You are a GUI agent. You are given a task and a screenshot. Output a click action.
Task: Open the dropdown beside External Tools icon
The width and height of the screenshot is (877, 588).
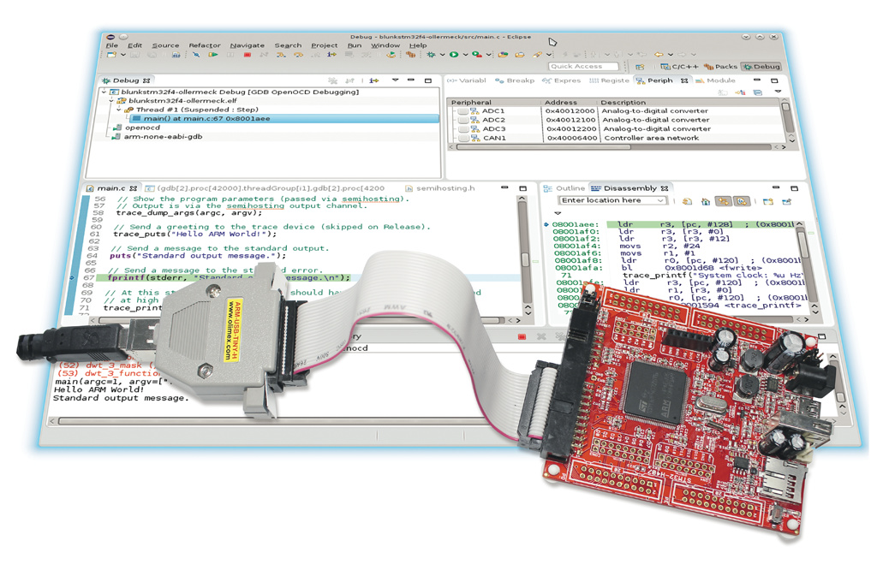click(x=488, y=54)
